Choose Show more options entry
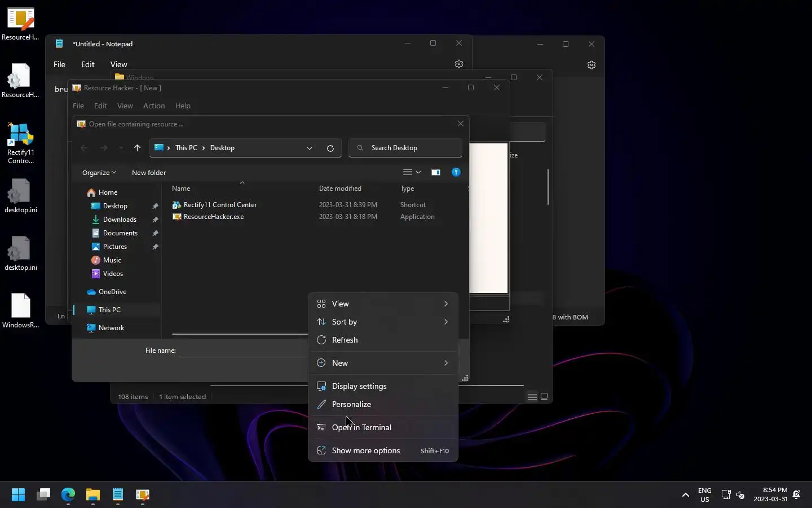812x508 pixels. click(383, 450)
